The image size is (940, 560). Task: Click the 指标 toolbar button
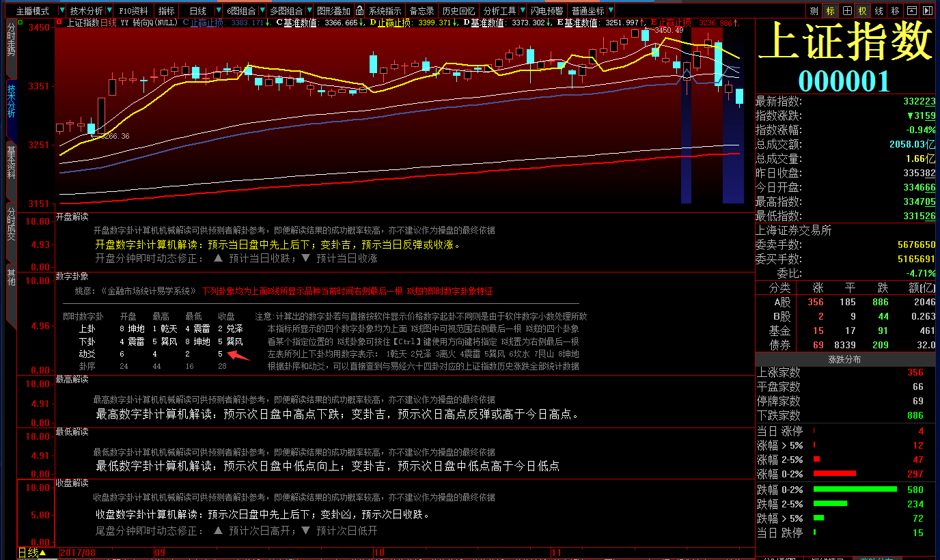166,11
